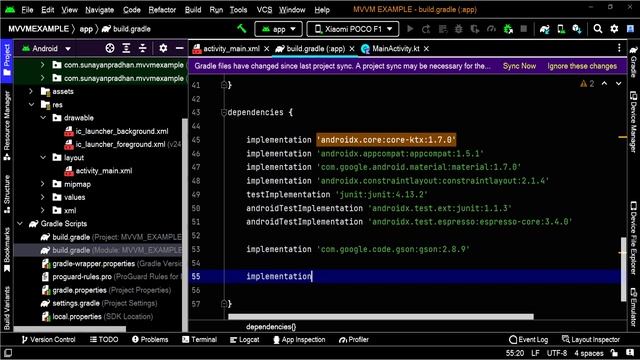Run the app with the play icon
Screen dimensions: 640x360
(x=410, y=29)
